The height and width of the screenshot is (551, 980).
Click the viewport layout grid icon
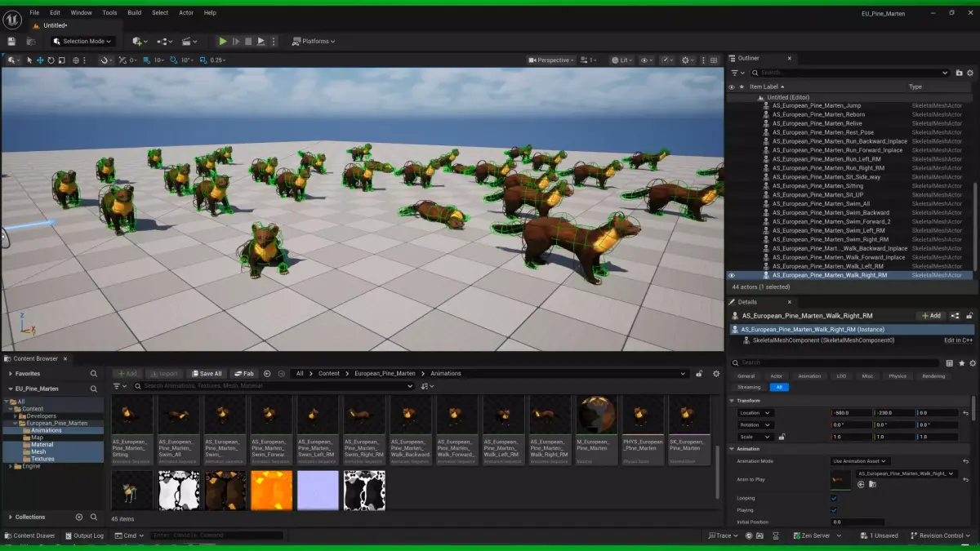pos(715,60)
